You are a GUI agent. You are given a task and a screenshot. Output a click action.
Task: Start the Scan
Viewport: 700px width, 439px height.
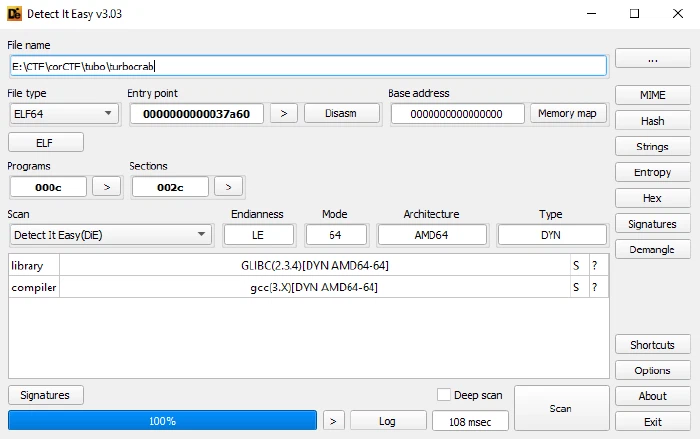[561, 408]
